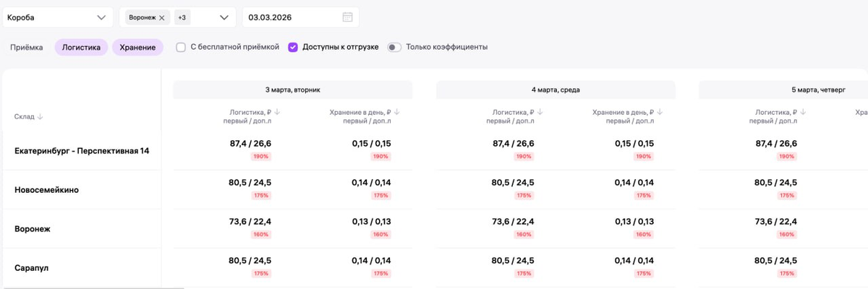The image size is (868, 289).
Task: Click the 190% coefficient badge for Екатеринбург logistics
Action: [260, 156]
